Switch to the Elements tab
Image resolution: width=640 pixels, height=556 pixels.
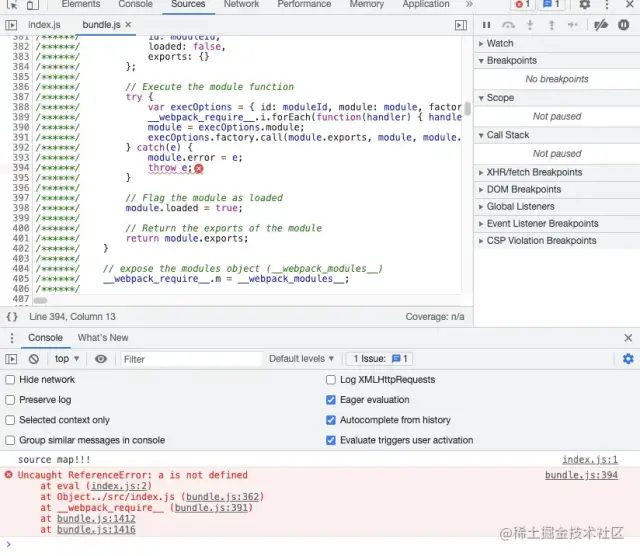click(x=81, y=4)
